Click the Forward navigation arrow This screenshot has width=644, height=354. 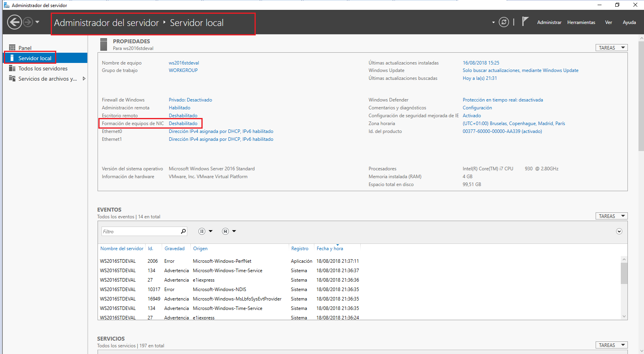[28, 22]
